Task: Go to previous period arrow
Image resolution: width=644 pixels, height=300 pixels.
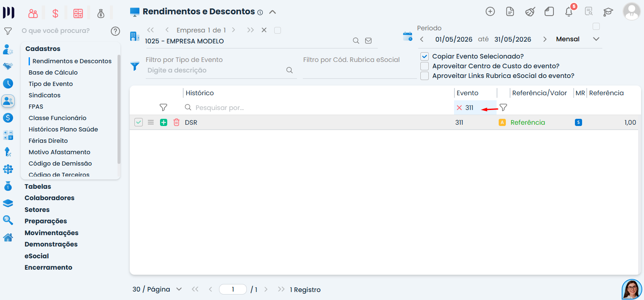Action: (x=422, y=39)
